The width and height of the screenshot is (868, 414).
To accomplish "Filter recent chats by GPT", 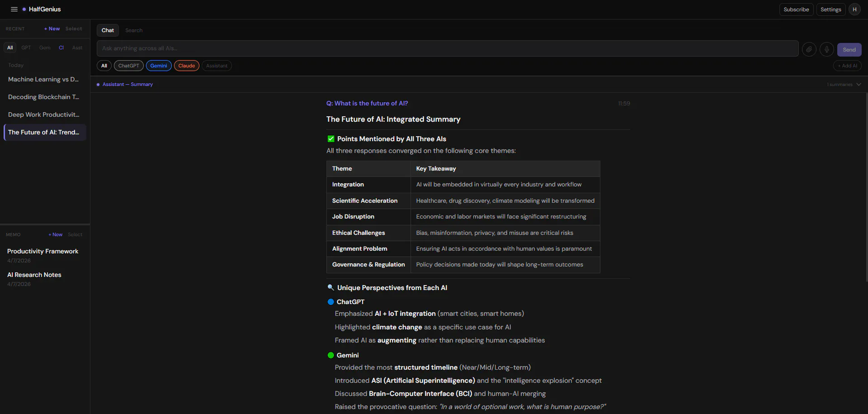I will [x=26, y=48].
